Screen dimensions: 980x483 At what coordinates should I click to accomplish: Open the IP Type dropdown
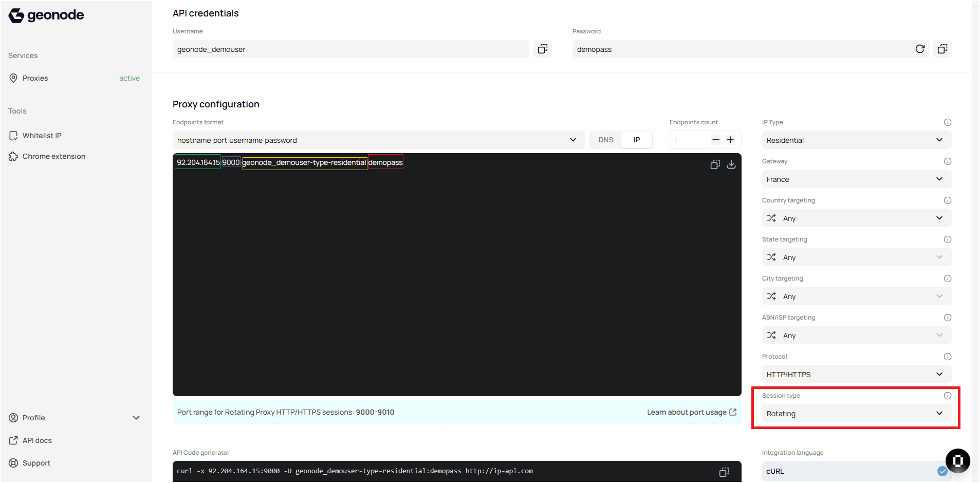point(857,140)
